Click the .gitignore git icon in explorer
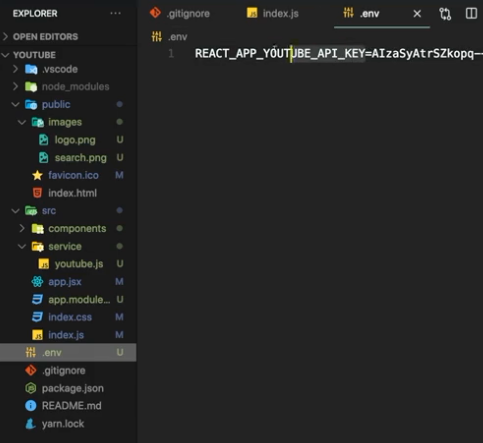 point(31,370)
